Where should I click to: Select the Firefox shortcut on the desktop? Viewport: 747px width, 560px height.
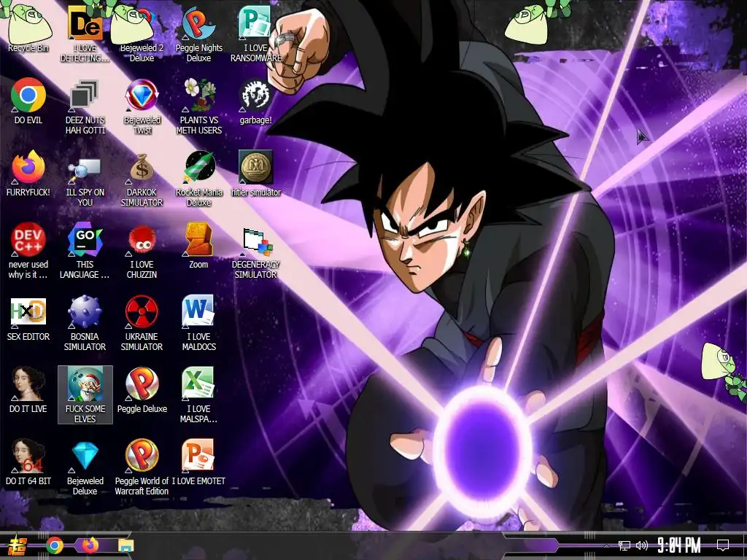point(28,174)
